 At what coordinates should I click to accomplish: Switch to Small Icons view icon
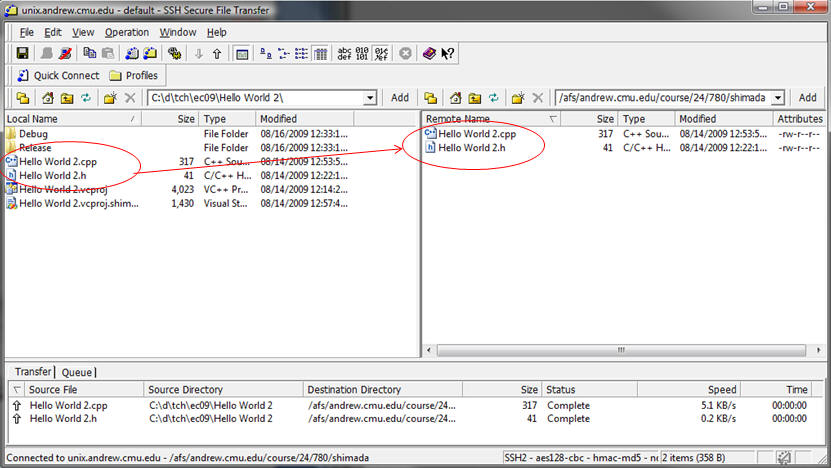coord(284,53)
